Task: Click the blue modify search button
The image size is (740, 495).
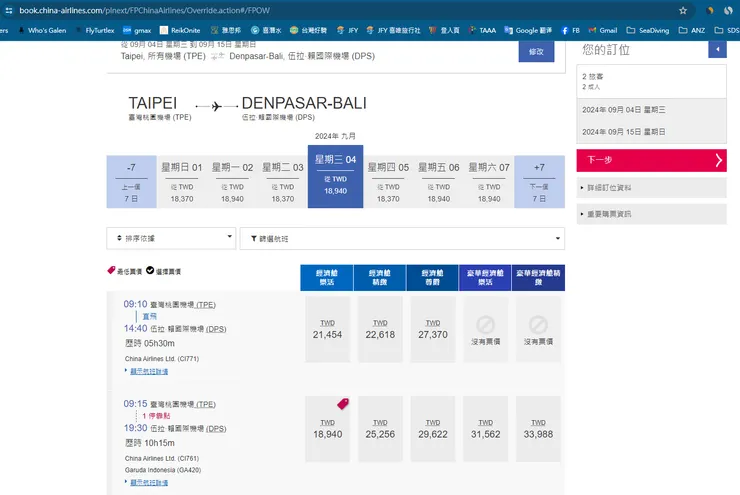Action: 536,51
